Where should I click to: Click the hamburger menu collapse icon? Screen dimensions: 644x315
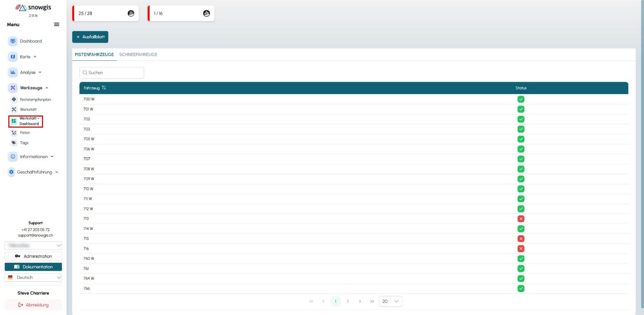click(57, 25)
